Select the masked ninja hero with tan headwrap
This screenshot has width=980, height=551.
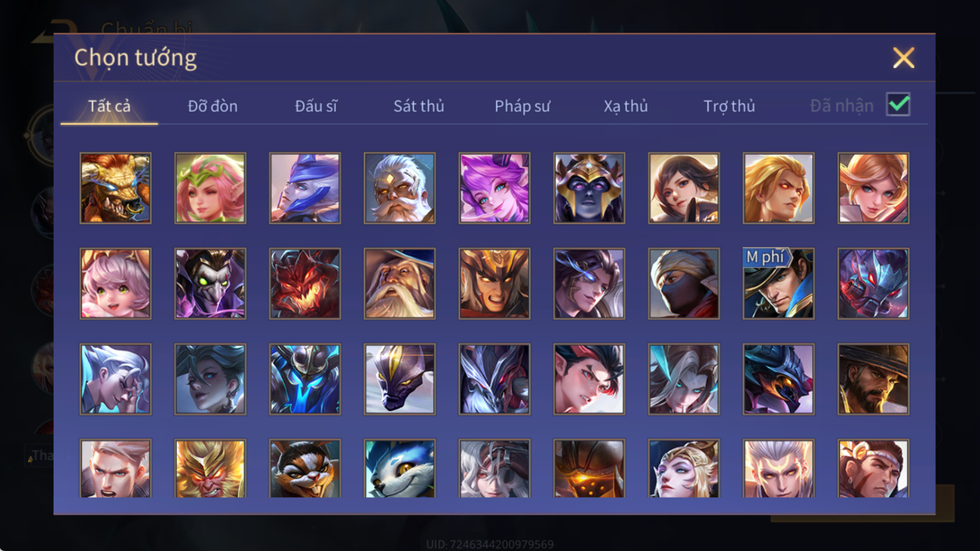pyautogui.click(x=684, y=283)
